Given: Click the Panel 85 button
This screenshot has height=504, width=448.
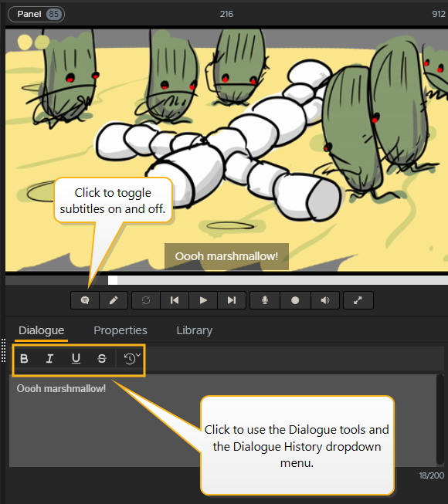Looking at the screenshot, I should pos(36,14).
